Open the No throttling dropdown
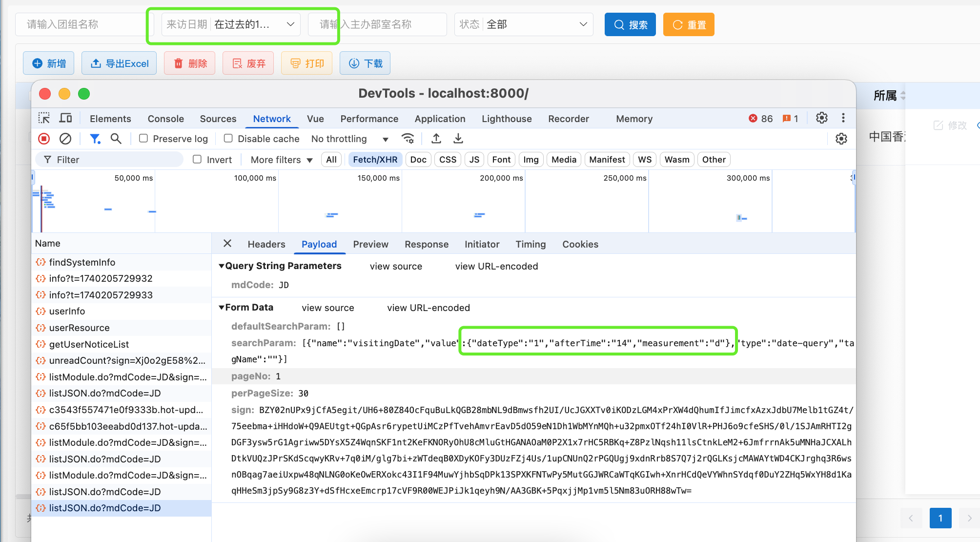Screen dimensions: 980x542 [349, 139]
